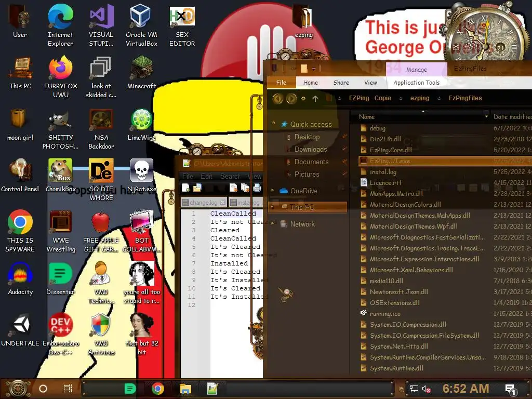Select the moon girl desktop icon
Viewport: 532px width, 399px height.
coord(20,125)
